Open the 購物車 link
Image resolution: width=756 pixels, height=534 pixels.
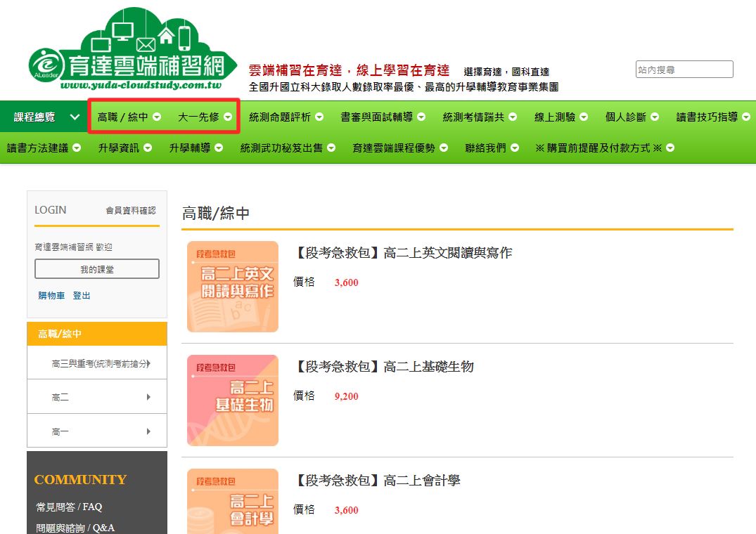[x=51, y=296]
